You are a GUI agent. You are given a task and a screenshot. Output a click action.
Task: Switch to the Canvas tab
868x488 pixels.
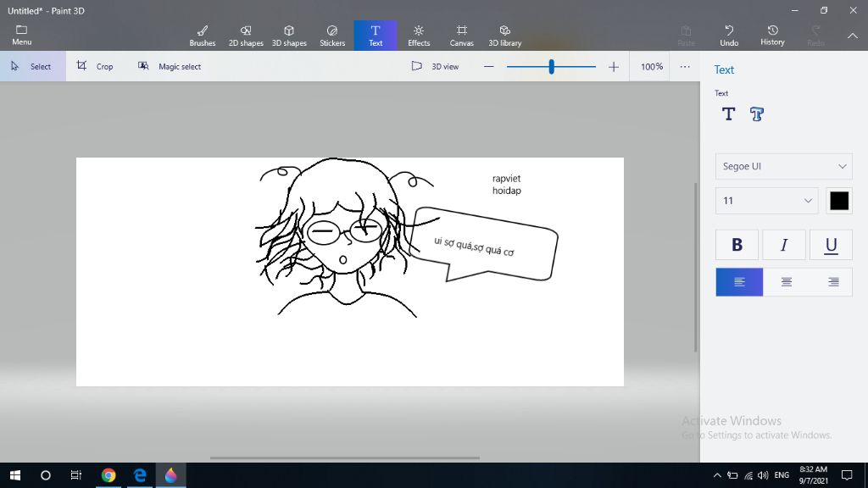pyautogui.click(x=462, y=36)
